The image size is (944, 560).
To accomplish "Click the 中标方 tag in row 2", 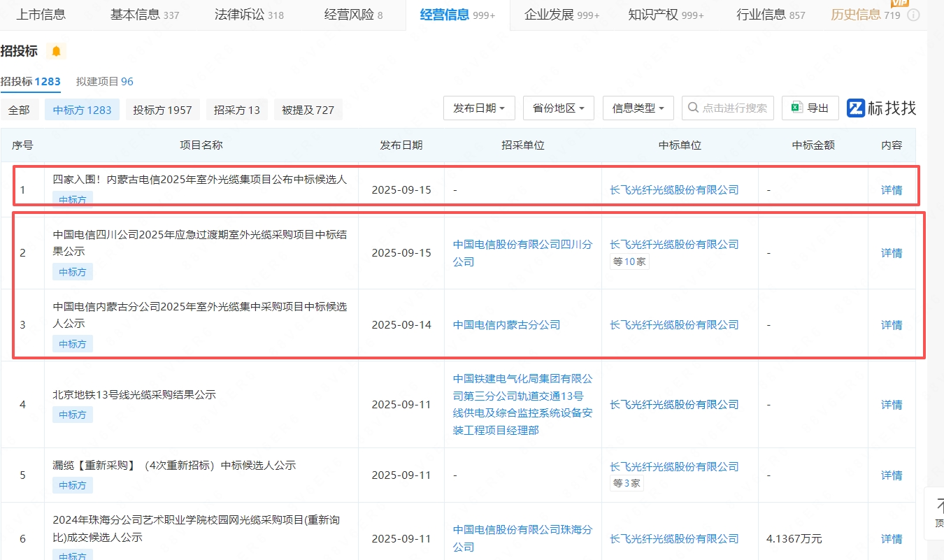I will [x=73, y=272].
